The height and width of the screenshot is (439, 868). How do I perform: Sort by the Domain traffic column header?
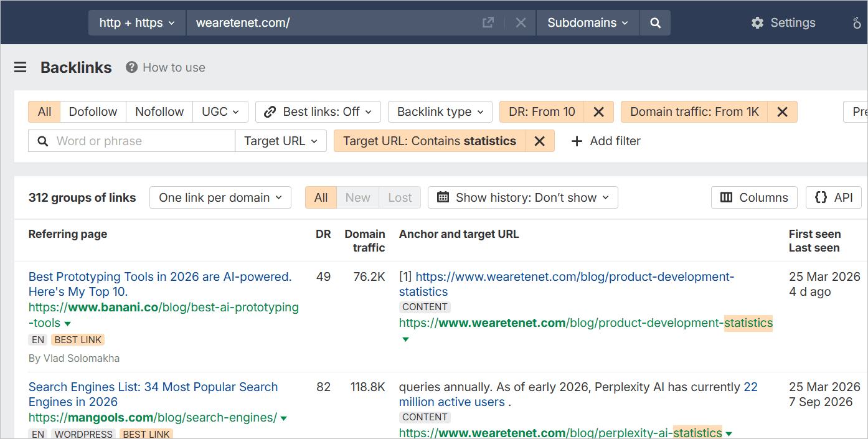point(365,241)
